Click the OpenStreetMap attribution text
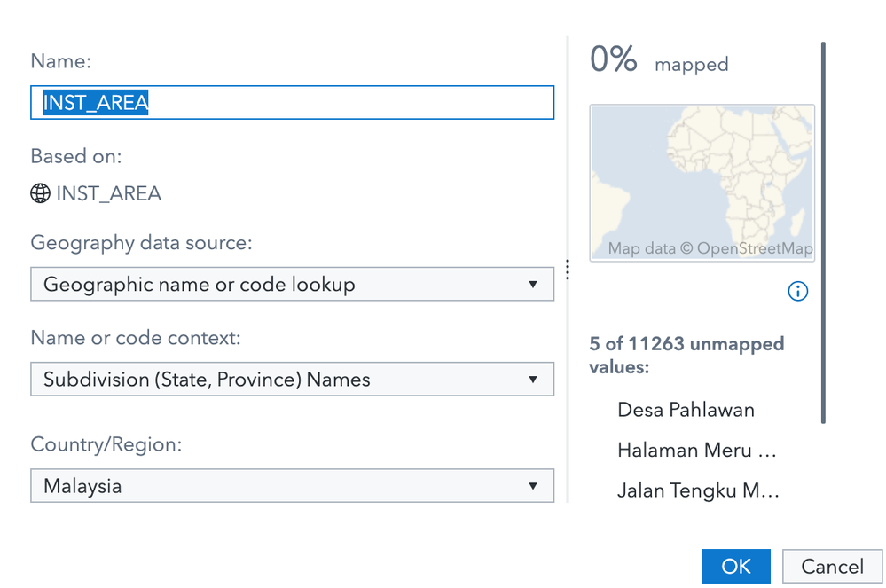This screenshot has width=886, height=588. tap(710, 249)
